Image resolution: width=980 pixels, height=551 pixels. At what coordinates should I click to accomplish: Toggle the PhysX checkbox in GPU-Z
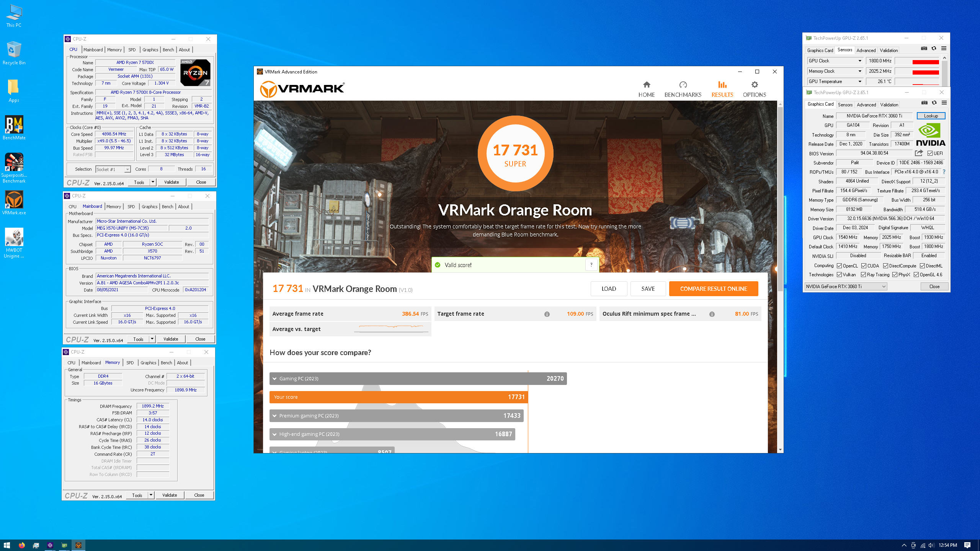click(x=895, y=275)
